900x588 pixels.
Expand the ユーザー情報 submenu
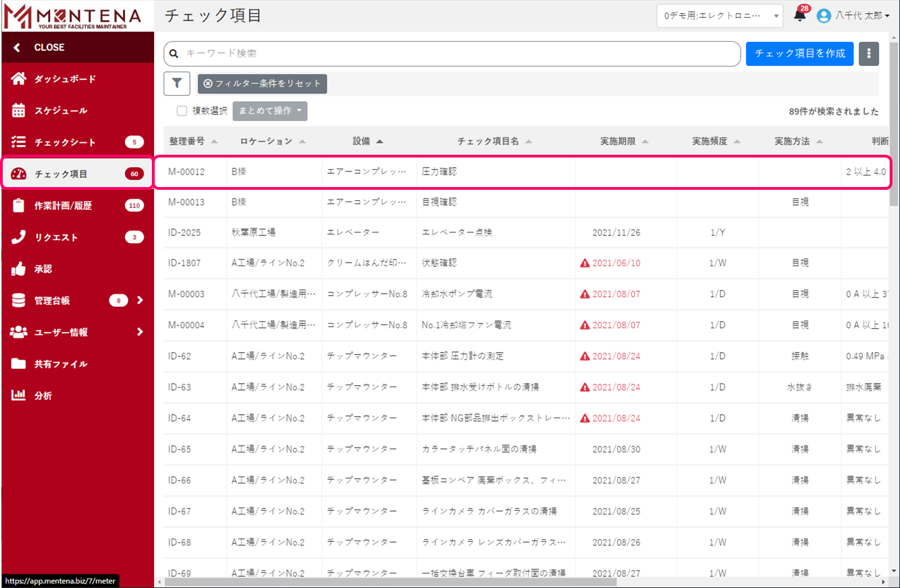coord(140,332)
